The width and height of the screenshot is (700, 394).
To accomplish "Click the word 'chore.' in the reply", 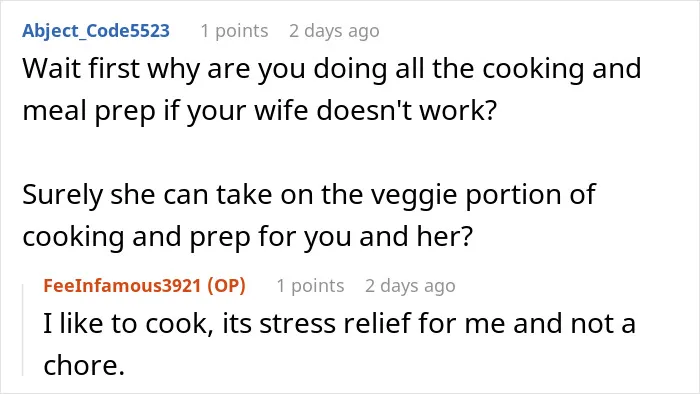I will tap(84, 365).
